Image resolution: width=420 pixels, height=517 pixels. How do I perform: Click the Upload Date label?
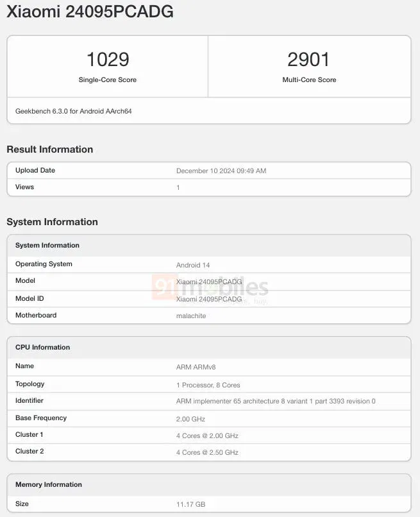point(35,170)
